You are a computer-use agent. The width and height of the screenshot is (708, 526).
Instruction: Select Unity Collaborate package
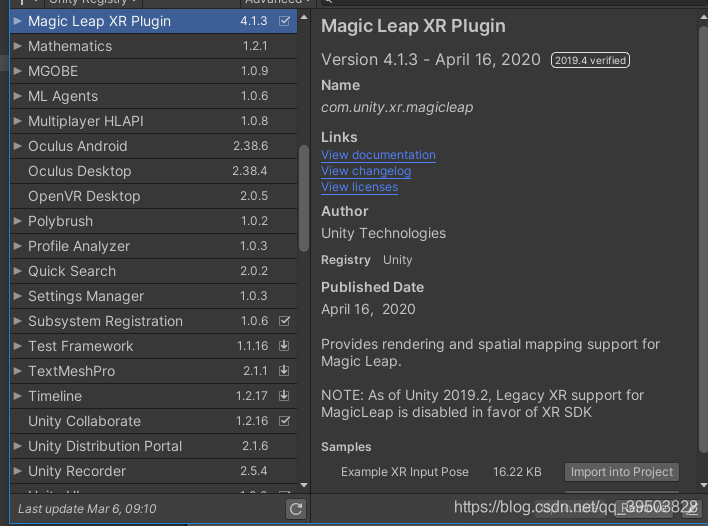coord(154,421)
